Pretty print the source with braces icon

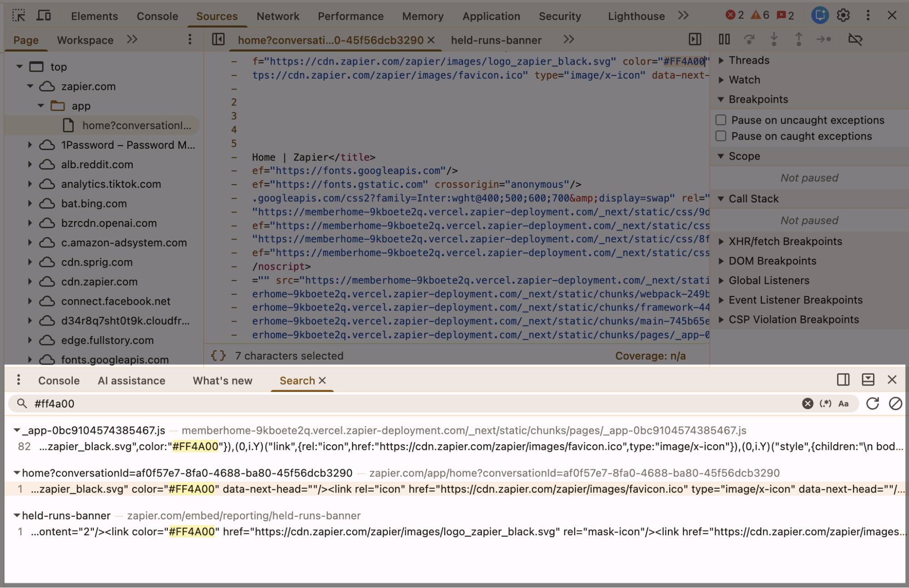[218, 356]
